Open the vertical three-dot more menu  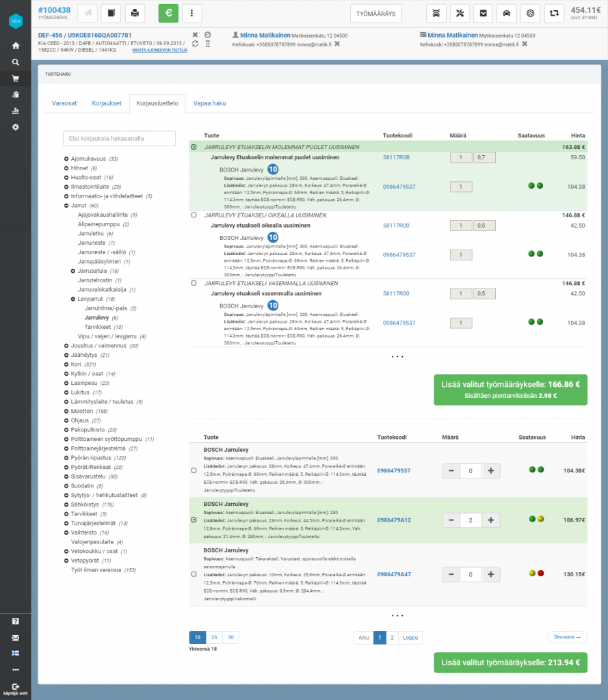(x=191, y=14)
